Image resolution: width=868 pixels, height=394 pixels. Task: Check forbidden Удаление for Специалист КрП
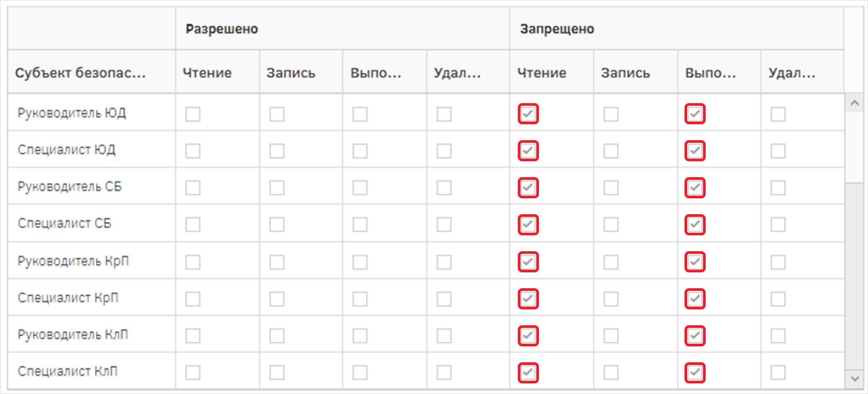pos(778,299)
